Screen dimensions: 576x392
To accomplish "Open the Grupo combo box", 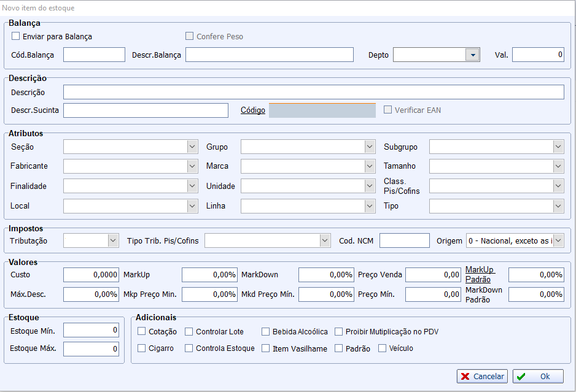I will tap(369, 147).
